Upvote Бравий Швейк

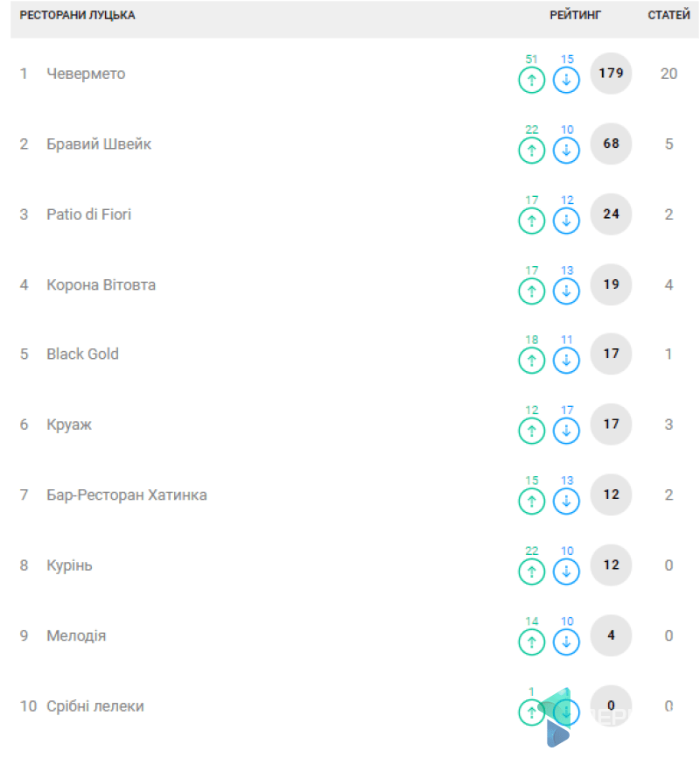pos(531,151)
